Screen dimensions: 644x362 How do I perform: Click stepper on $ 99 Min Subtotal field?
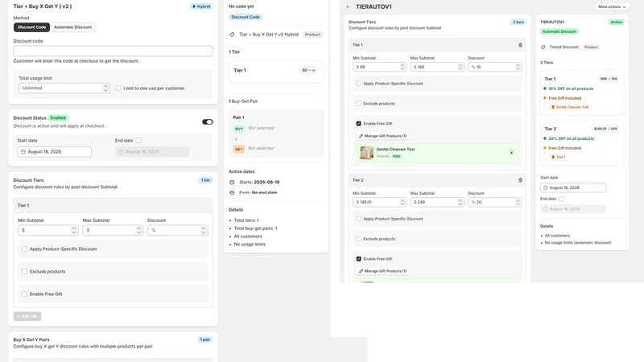[402, 67]
